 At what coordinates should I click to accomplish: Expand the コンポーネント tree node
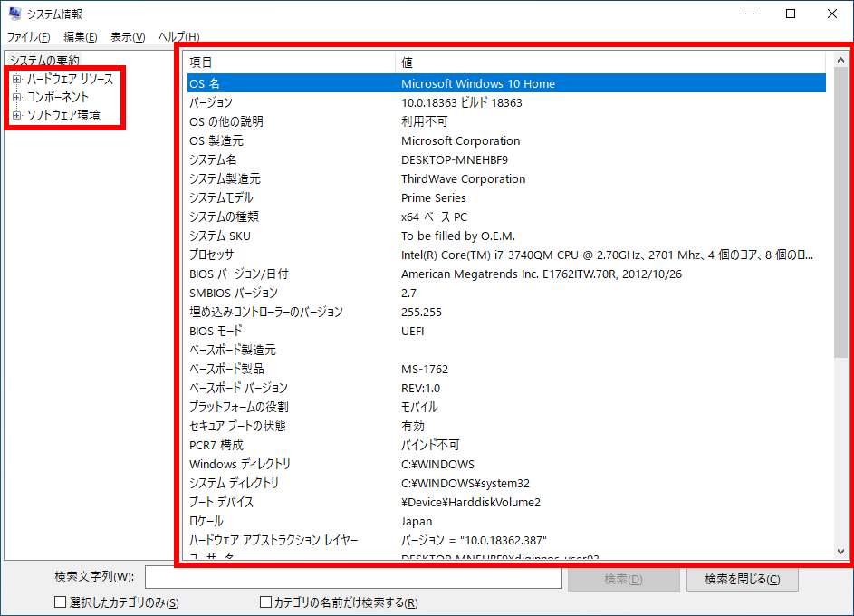pyautogui.click(x=17, y=97)
